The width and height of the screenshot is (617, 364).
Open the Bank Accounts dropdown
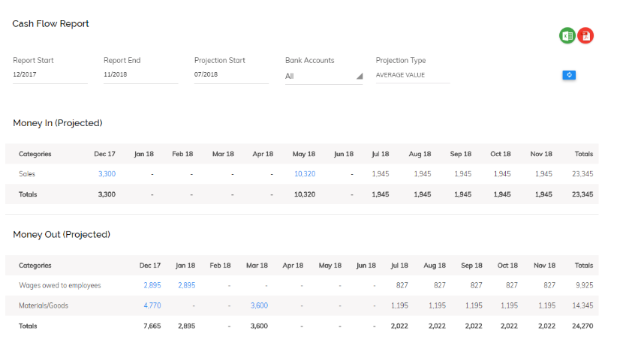(x=324, y=77)
